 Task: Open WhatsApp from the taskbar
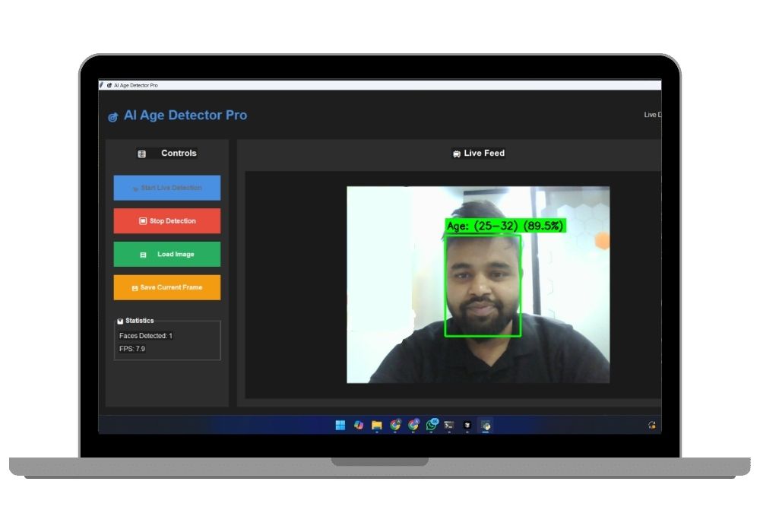tap(432, 424)
